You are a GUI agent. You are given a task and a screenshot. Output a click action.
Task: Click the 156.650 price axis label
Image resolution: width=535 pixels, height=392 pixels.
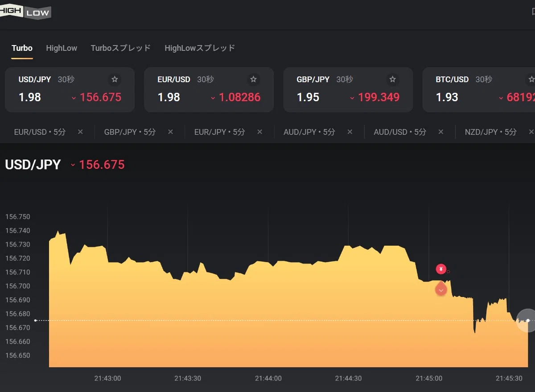17,355
